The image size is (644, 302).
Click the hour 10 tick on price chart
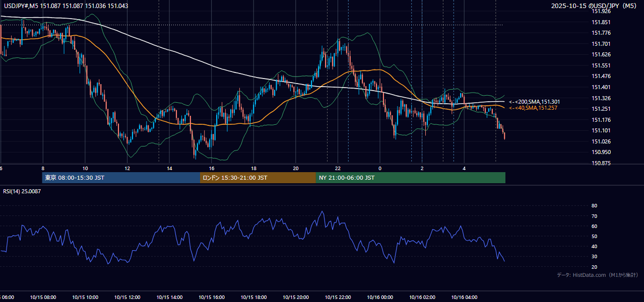(85, 168)
